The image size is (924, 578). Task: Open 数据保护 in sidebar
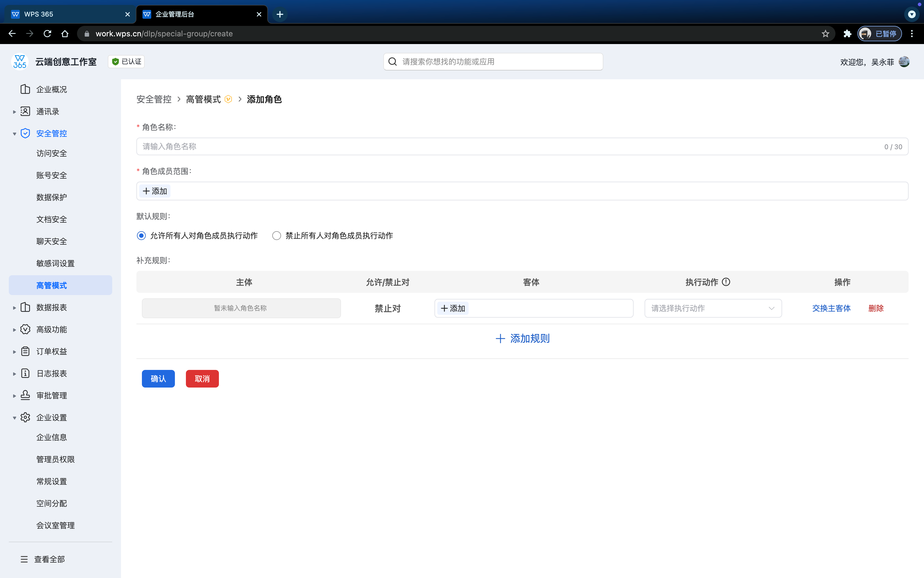pyautogui.click(x=51, y=197)
